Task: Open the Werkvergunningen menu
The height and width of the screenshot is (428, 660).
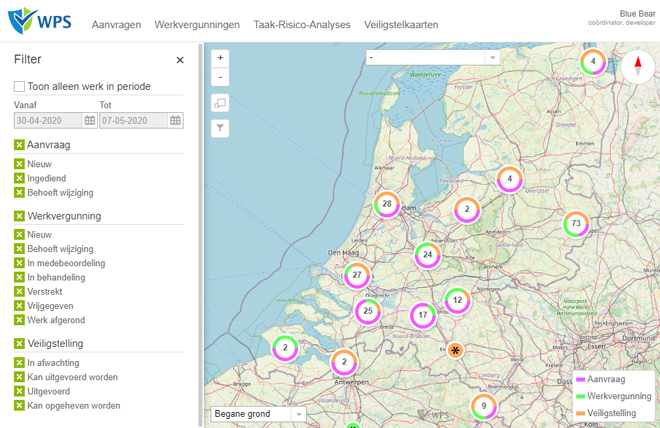Action: (x=197, y=25)
